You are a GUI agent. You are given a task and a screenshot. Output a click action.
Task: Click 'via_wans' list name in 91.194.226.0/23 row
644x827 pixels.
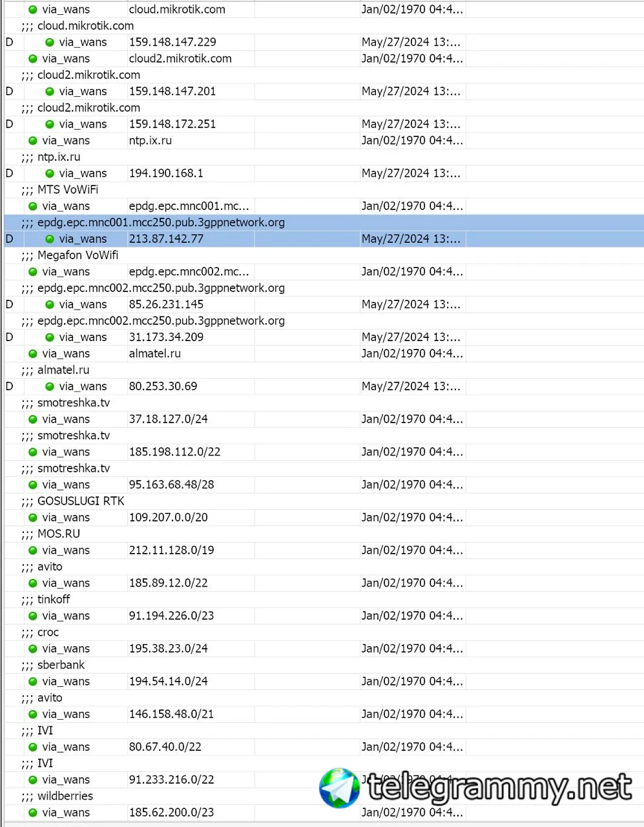(x=66, y=616)
